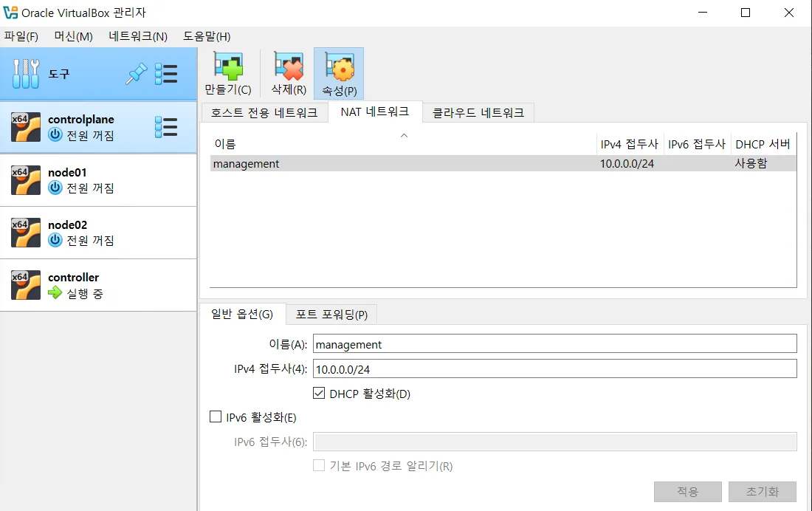Click the IPv6 접두사 column header
Screen dimensions: 812x511
(x=697, y=144)
